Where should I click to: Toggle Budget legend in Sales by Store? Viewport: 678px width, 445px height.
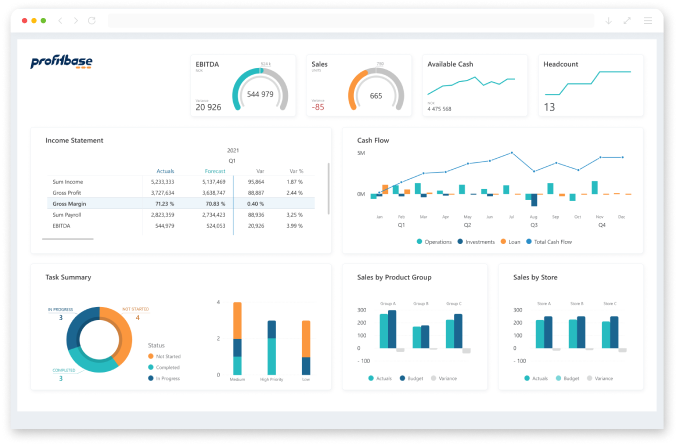(x=568, y=378)
